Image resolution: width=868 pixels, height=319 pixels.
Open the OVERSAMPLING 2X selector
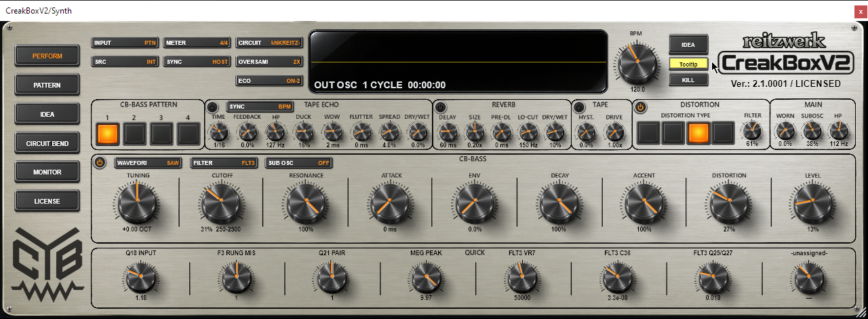coord(269,62)
